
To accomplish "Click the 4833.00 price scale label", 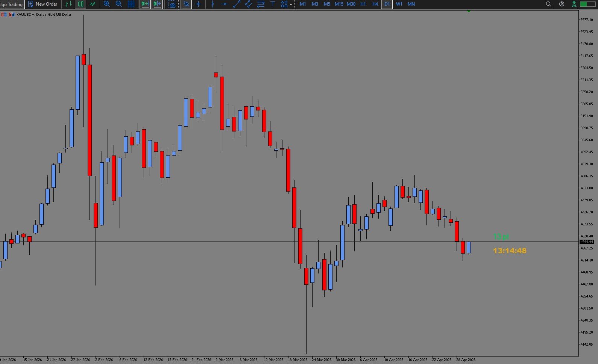I will tap(587, 188).
